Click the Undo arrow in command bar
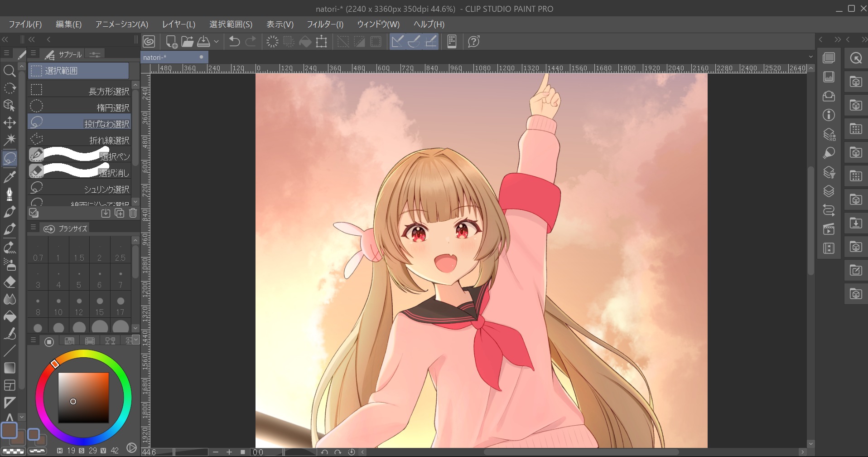 coord(234,42)
